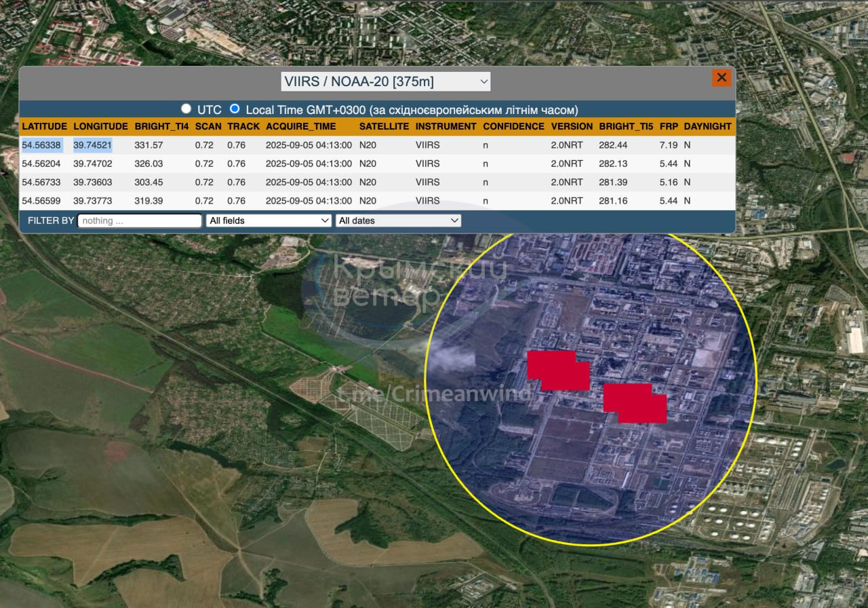
Task: Close the fire data popup
Action: click(x=722, y=77)
